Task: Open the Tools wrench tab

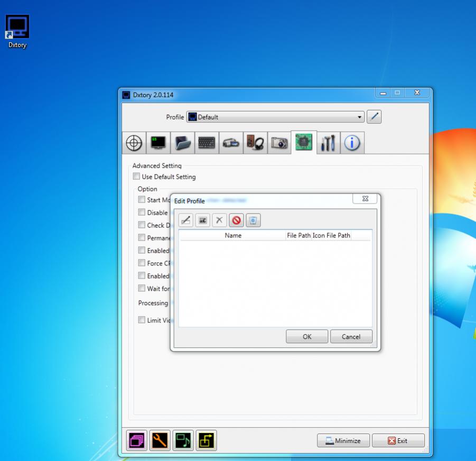Action: point(328,143)
